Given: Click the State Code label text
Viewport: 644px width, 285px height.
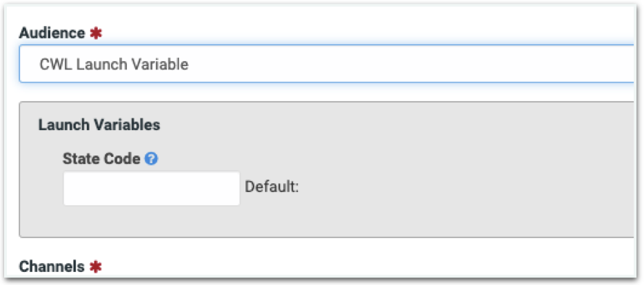Looking at the screenshot, I should pos(101,159).
